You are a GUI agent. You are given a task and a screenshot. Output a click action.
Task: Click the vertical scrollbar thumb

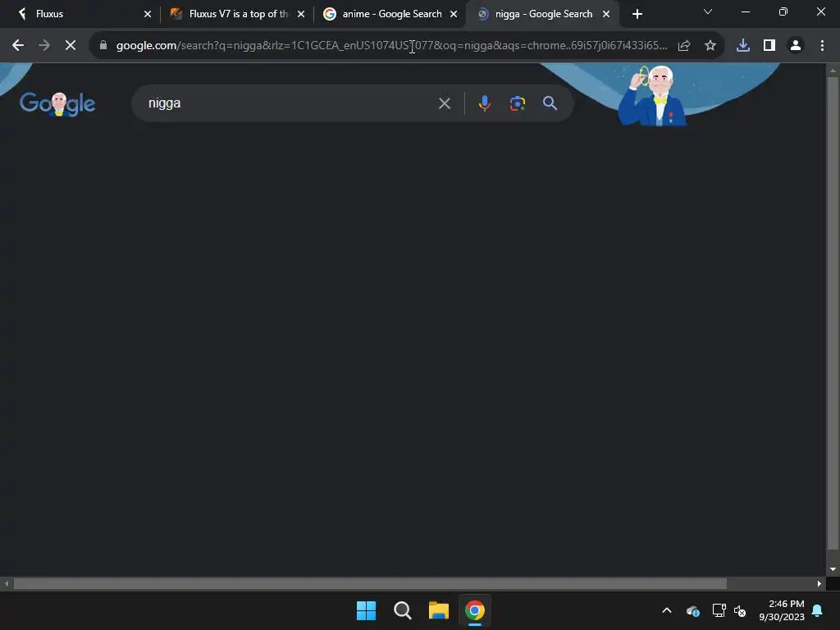point(833,313)
